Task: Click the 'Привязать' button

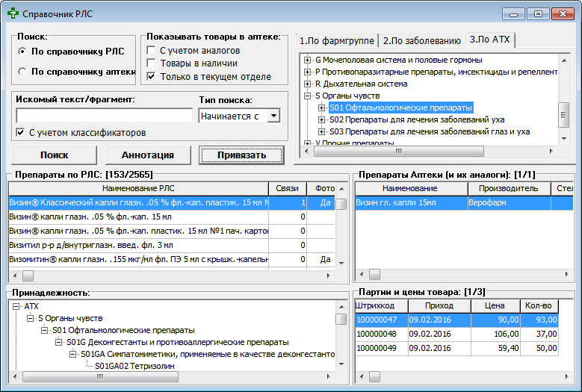Action: coord(241,155)
